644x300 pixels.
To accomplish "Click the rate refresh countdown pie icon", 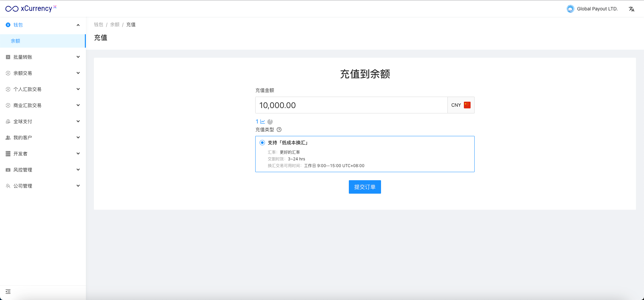I will click(x=270, y=122).
